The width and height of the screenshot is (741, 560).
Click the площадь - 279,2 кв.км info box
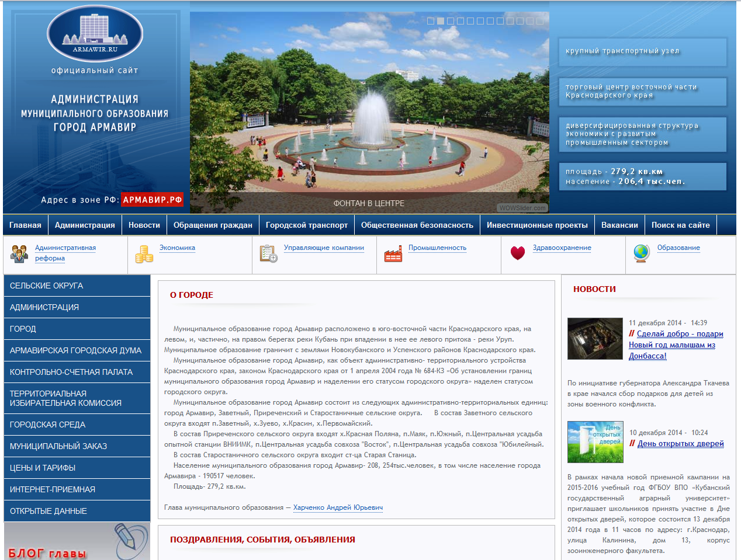(642, 176)
